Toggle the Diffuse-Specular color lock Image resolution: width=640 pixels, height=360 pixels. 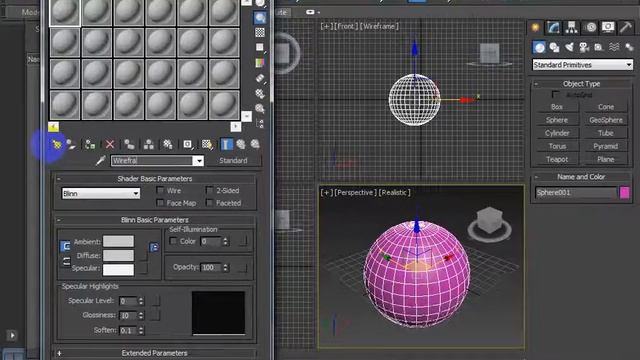(66, 262)
